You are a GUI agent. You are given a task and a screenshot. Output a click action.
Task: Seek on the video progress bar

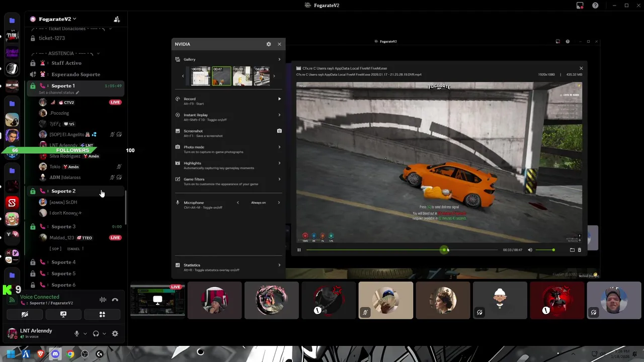(401, 250)
